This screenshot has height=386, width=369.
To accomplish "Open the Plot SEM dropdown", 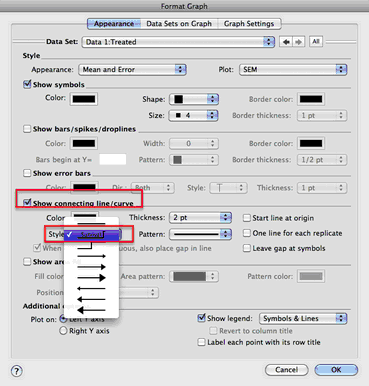I will (x=293, y=69).
